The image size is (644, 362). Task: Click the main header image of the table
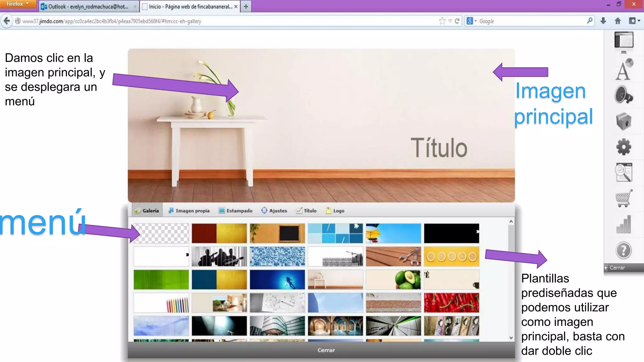pyautogui.click(x=321, y=125)
